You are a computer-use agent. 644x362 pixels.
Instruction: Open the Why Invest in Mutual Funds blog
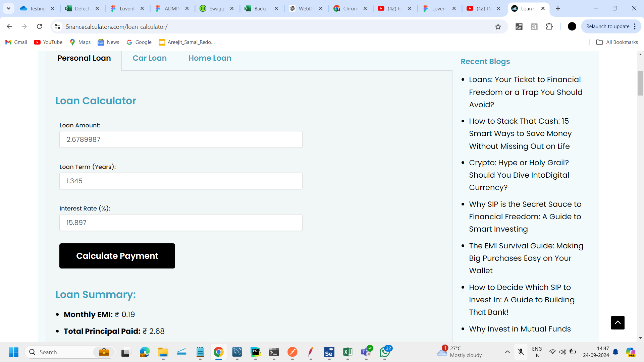tap(520, 329)
